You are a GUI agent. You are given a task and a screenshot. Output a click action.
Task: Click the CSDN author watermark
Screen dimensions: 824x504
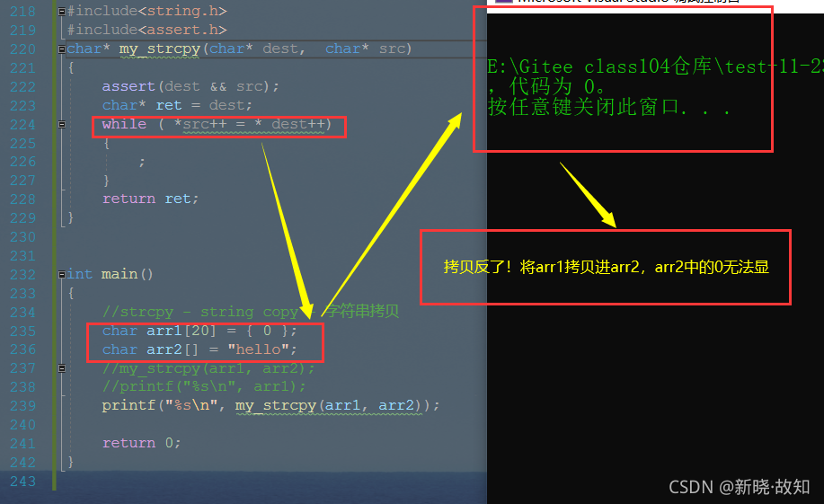(x=739, y=487)
